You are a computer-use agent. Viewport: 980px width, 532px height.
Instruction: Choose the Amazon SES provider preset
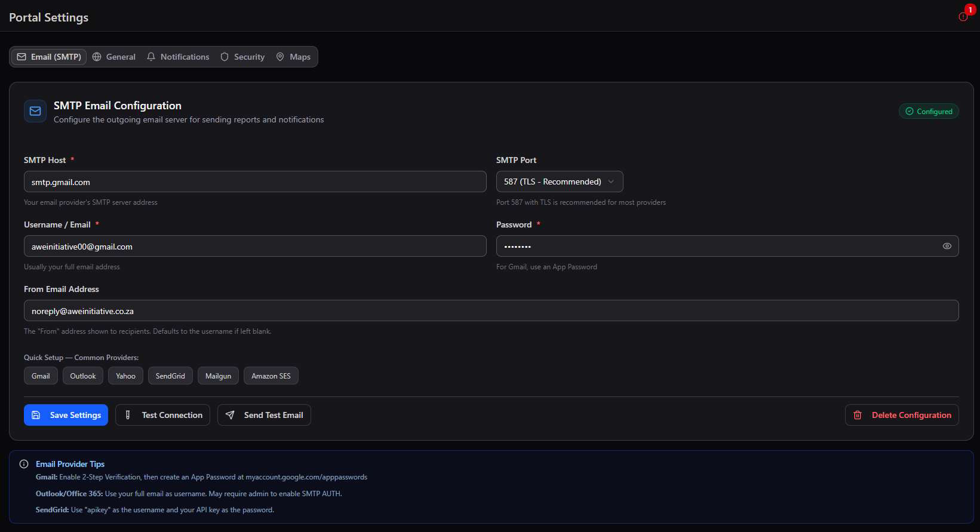tap(271, 376)
